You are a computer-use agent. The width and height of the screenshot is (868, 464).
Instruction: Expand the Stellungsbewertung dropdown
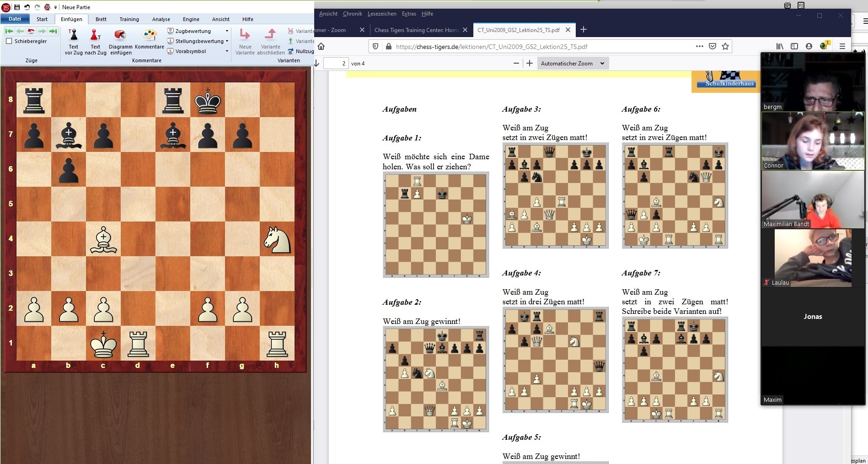(x=227, y=41)
